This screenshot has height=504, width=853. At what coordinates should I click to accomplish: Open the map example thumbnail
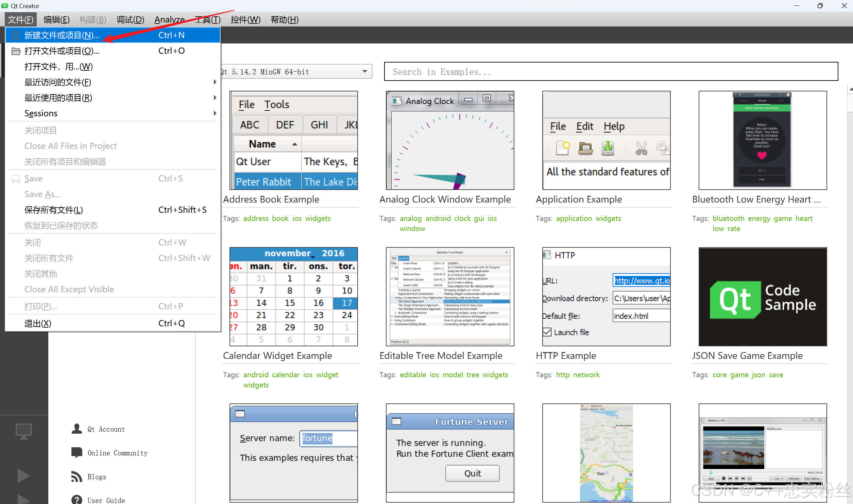607,453
